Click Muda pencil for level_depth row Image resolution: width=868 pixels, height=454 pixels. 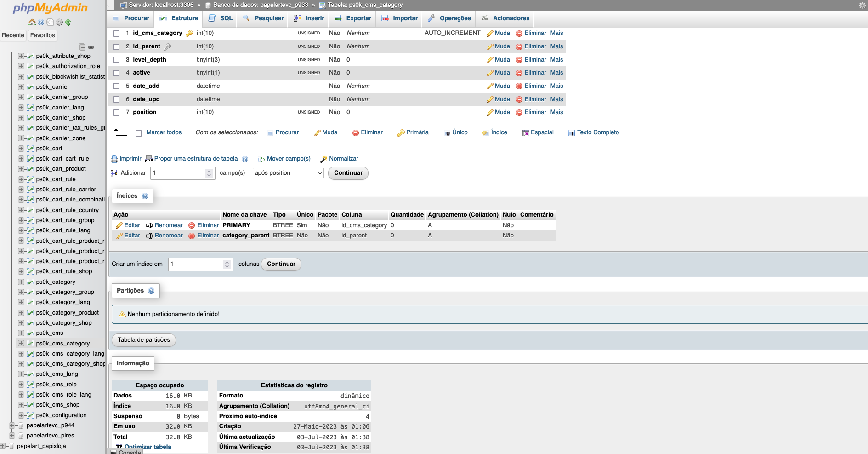click(490, 60)
